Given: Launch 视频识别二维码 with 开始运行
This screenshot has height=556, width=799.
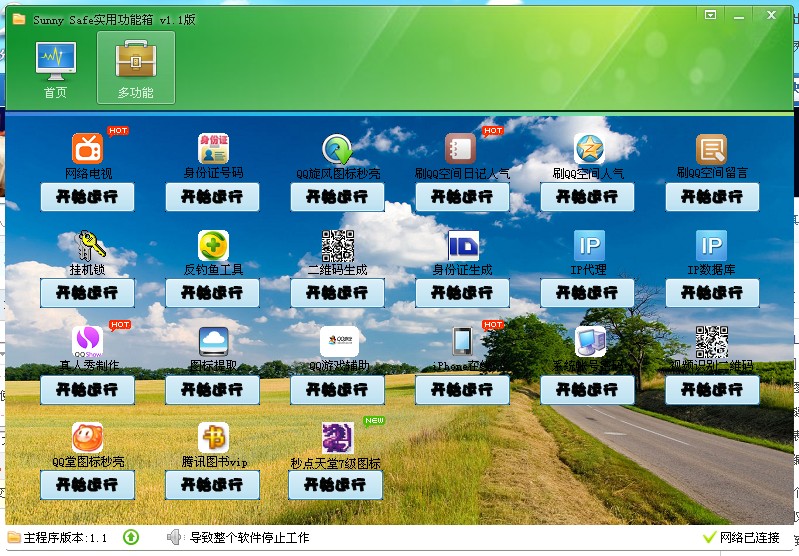Looking at the screenshot, I should point(712,390).
